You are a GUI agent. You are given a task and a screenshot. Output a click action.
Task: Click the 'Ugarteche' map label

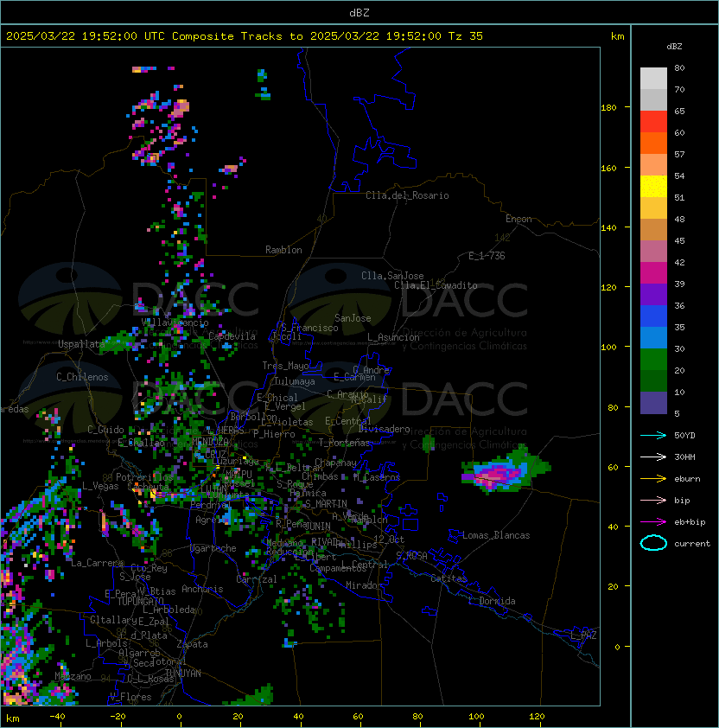coord(213,548)
